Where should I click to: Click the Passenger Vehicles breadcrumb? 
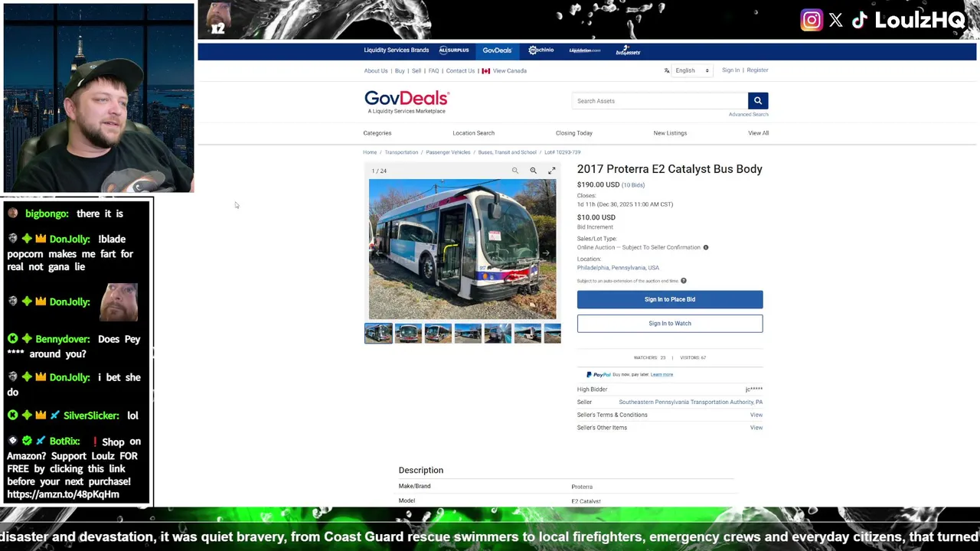[x=448, y=152]
